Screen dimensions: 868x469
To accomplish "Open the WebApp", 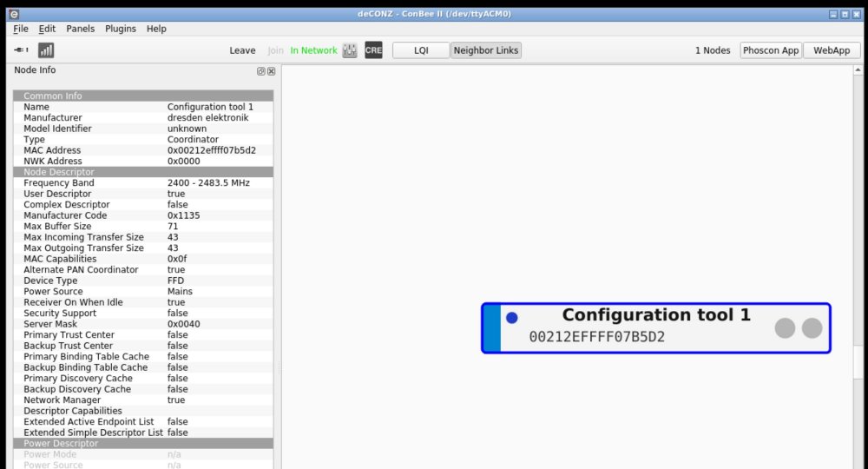I will 832,50.
